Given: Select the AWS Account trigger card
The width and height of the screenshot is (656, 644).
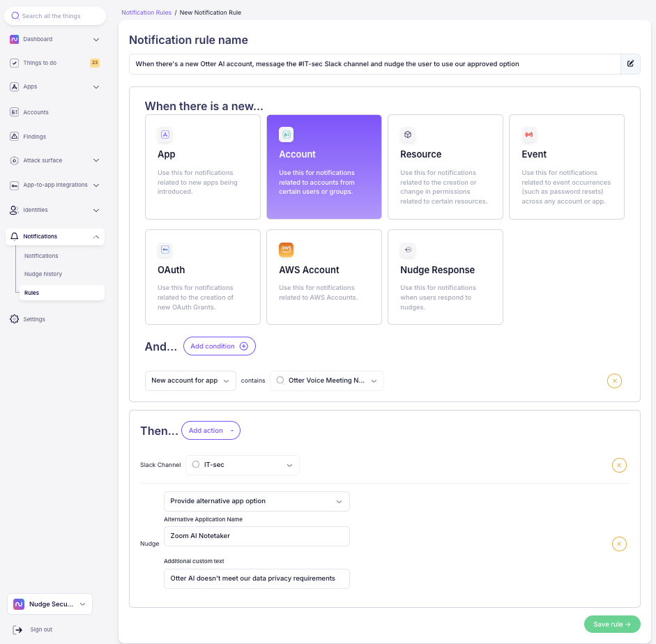Looking at the screenshot, I should click(x=323, y=277).
